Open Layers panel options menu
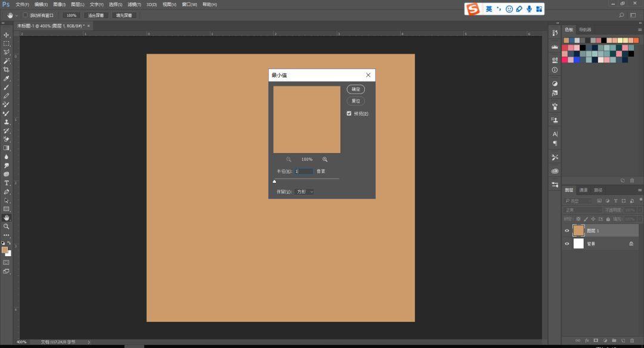Image resolution: width=644 pixels, height=348 pixels. coord(639,190)
